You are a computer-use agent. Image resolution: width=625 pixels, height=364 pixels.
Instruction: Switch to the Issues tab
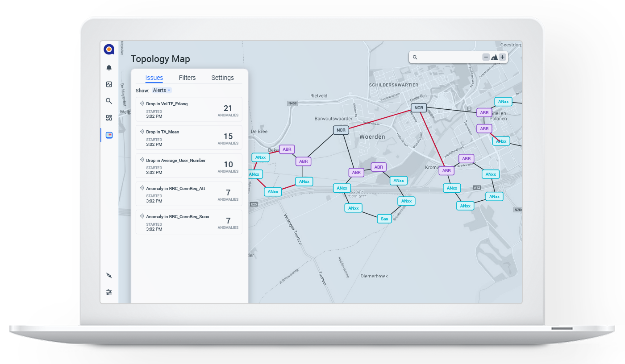coord(154,78)
